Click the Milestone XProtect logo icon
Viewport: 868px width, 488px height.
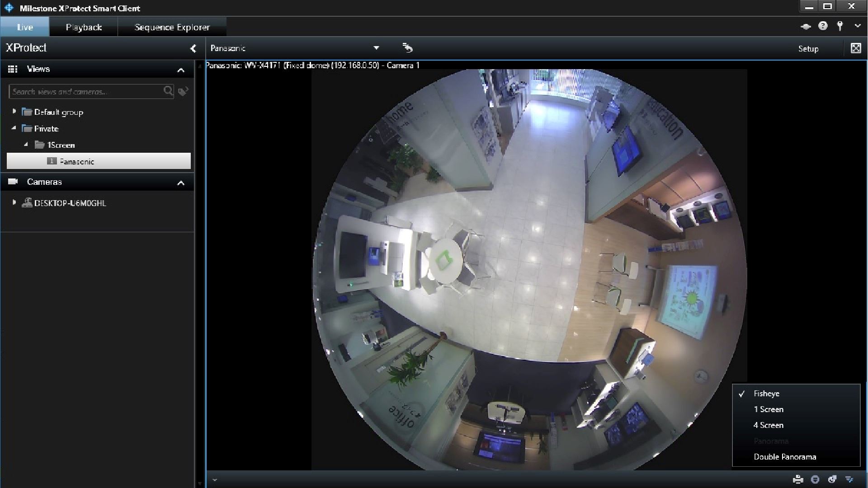pos(9,8)
